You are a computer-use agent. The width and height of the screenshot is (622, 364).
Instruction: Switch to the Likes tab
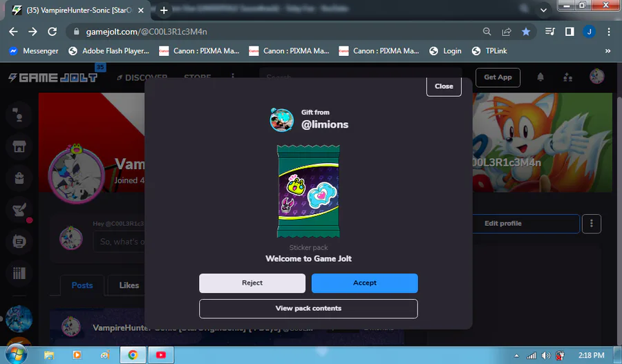pos(129,285)
